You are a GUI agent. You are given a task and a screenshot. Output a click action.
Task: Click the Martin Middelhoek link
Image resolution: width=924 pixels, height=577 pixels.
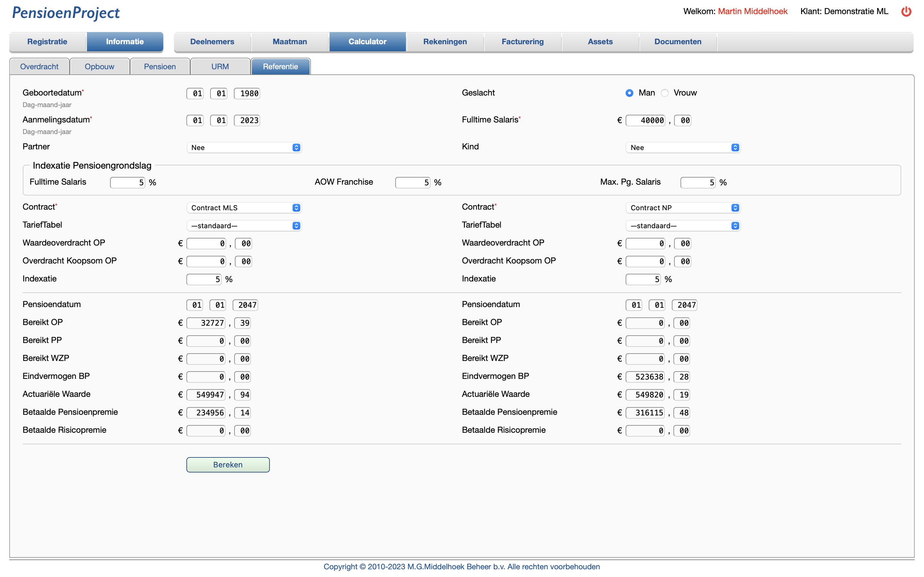point(752,11)
